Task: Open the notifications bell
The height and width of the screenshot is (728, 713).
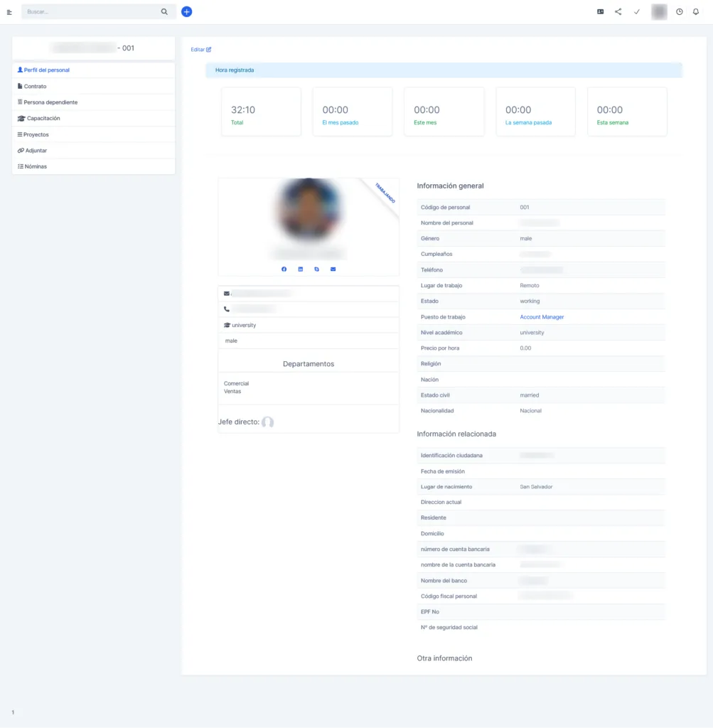Action: (697, 12)
